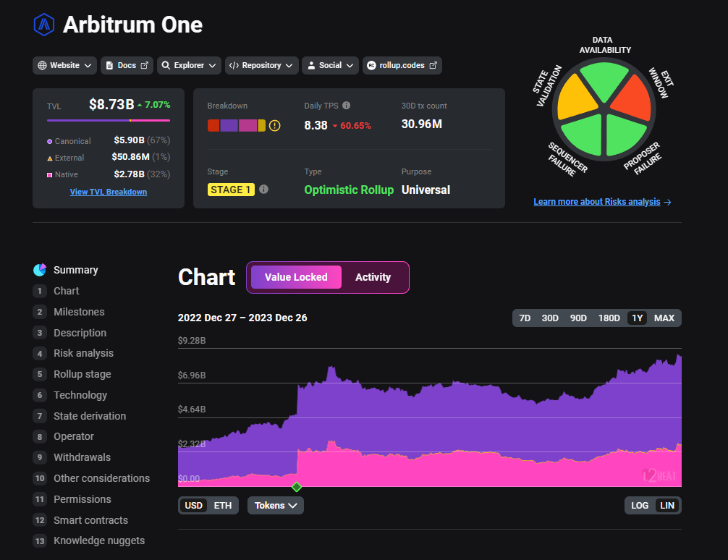Click the green TVL up-arrow indicator
728x560 pixels.
click(x=140, y=105)
